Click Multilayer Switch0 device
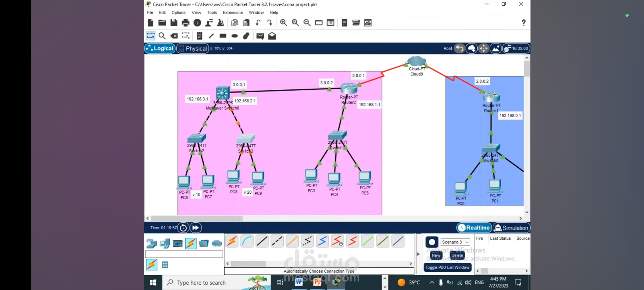Image resolution: width=644 pixels, height=290 pixels. tap(222, 93)
